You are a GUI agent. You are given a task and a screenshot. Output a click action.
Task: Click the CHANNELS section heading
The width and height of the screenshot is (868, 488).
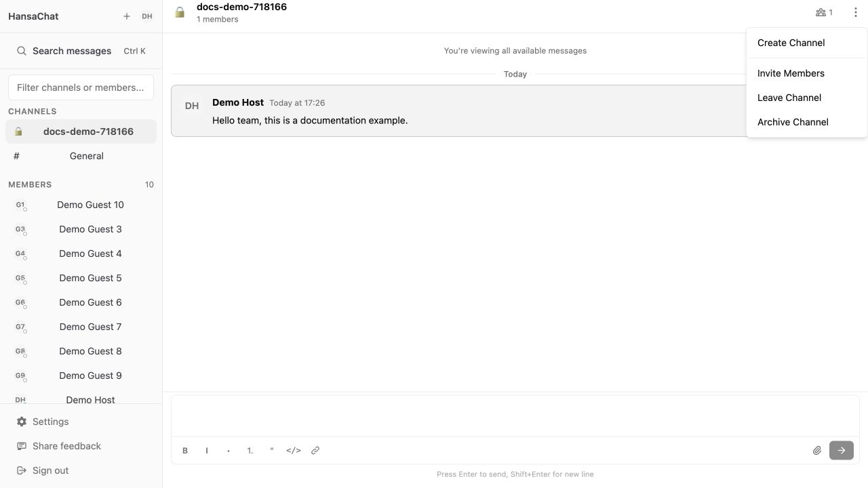pyautogui.click(x=33, y=111)
